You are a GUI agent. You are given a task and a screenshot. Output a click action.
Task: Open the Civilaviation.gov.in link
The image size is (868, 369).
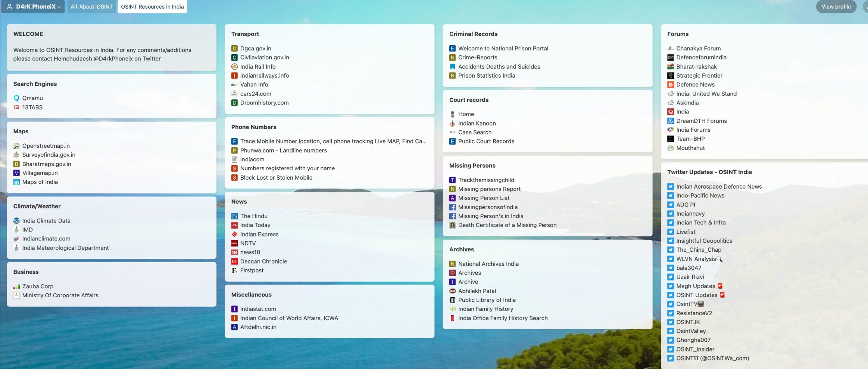coord(265,58)
